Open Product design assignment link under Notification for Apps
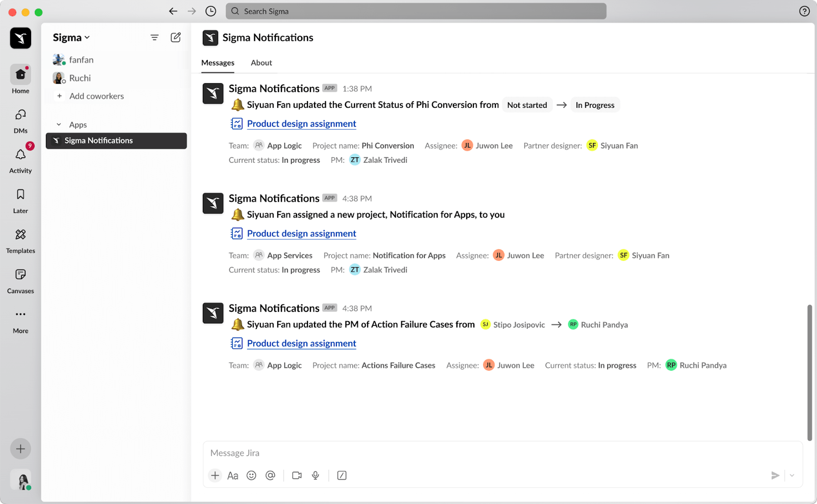The image size is (817, 504). 302,233
